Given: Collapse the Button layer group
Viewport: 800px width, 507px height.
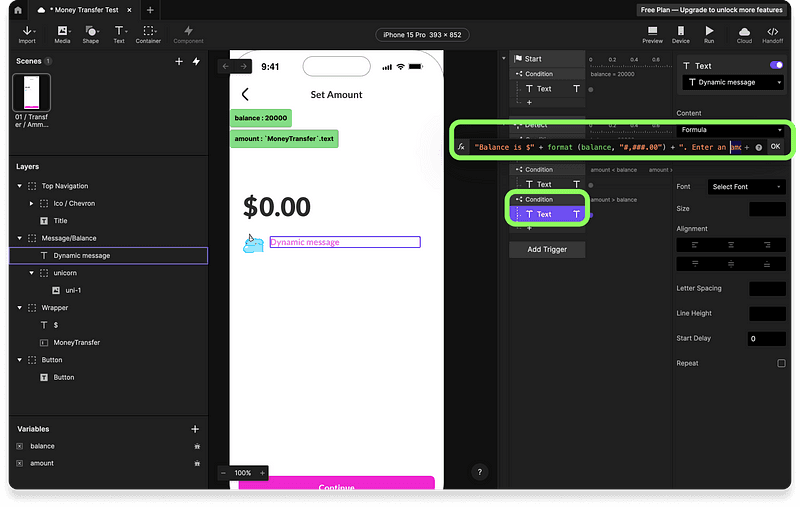Looking at the screenshot, I should click(x=19, y=360).
